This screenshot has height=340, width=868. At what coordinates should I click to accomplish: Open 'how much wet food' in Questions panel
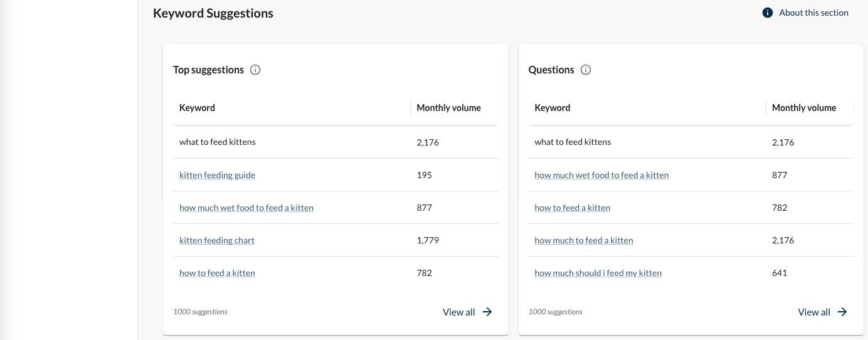tap(601, 175)
